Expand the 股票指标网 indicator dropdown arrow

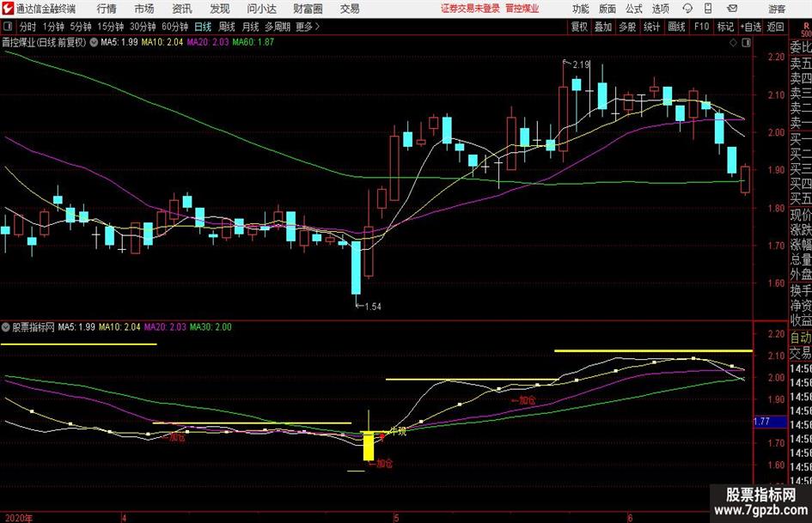click(6, 327)
